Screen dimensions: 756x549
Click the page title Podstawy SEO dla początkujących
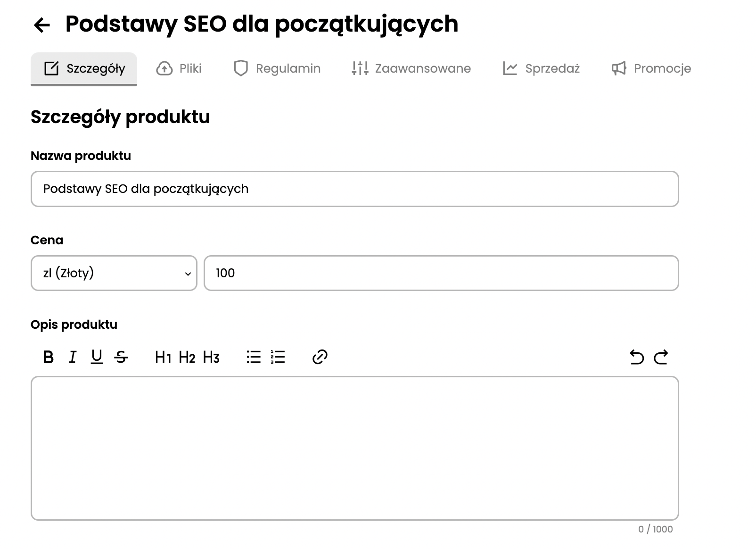click(262, 24)
